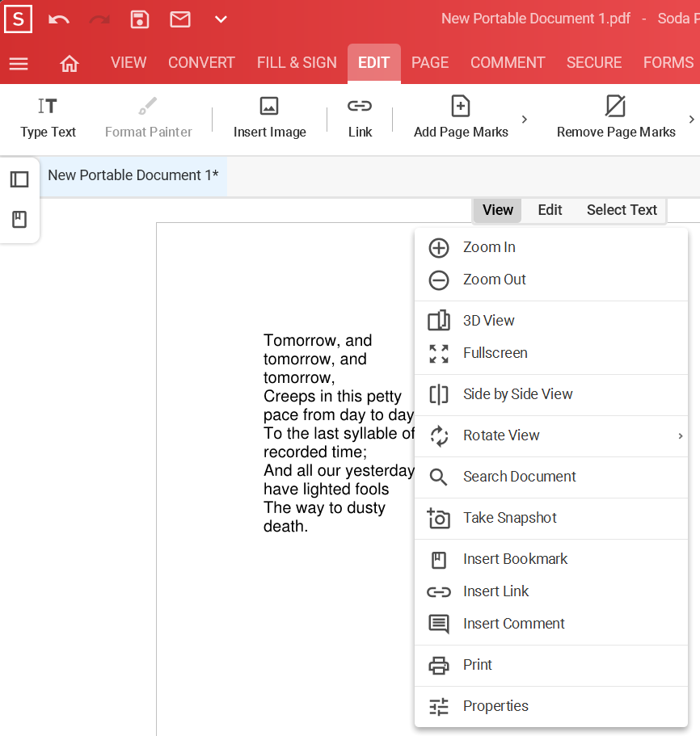Open the FILL & SIGN tab
The image size is (700, 736).
[x=297, y=63]
